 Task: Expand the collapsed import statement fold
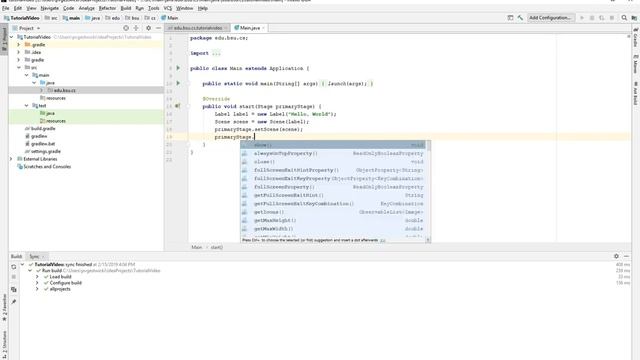pyautogui.click(x=216, y=53)
